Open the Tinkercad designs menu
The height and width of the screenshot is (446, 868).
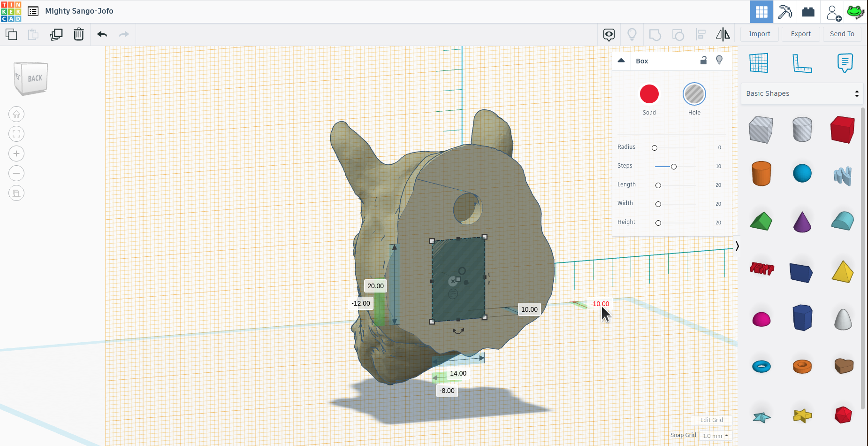tap(33, 11)
